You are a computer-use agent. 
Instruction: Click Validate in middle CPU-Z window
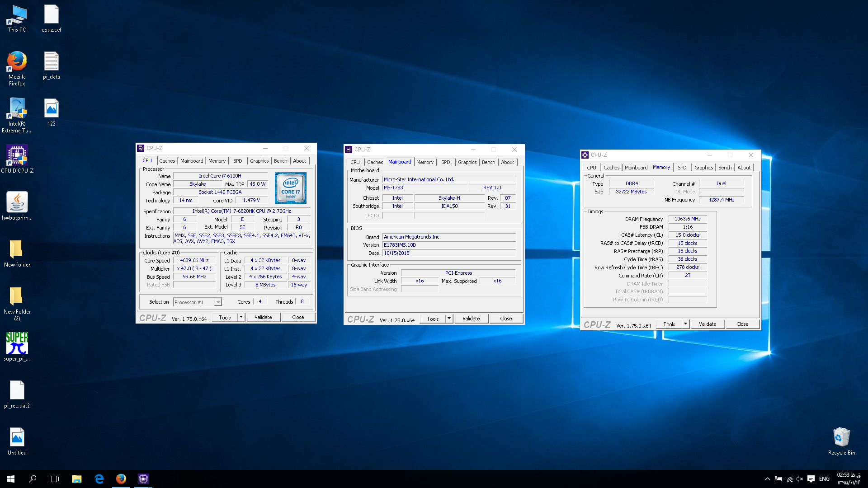tap(471, 319)
